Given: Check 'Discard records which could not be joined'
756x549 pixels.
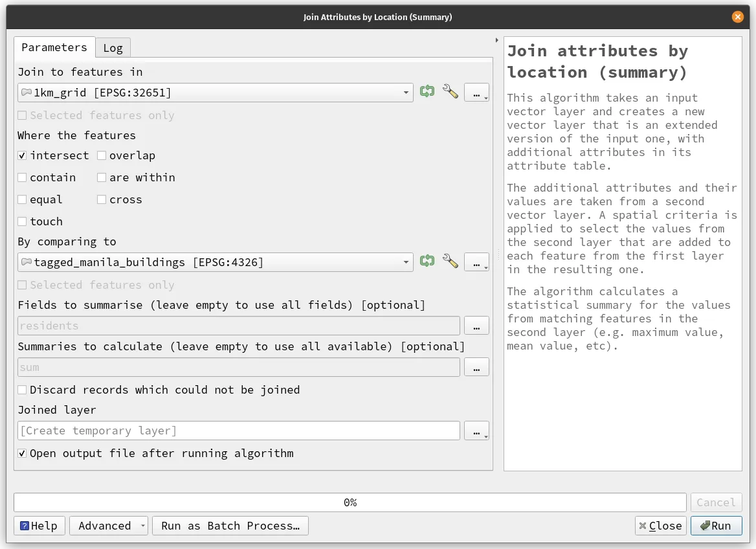Looking at the screenshot, I should (22, 390).
